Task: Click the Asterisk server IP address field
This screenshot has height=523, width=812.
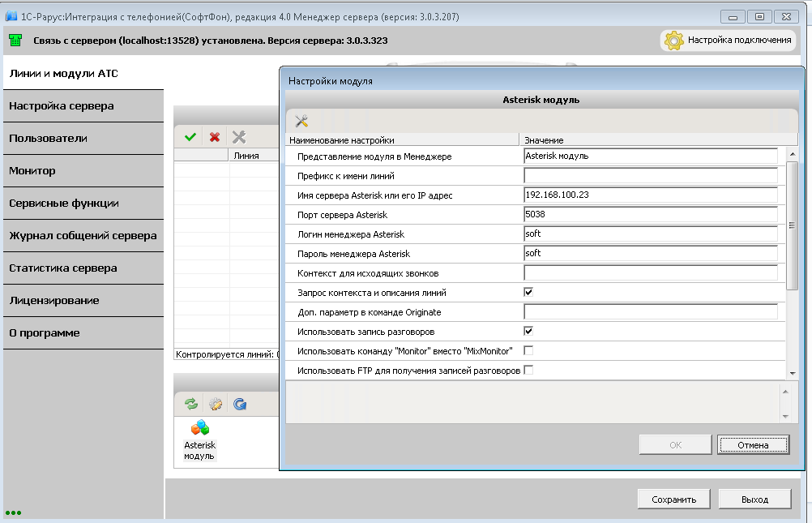Action: pos(651,195)
